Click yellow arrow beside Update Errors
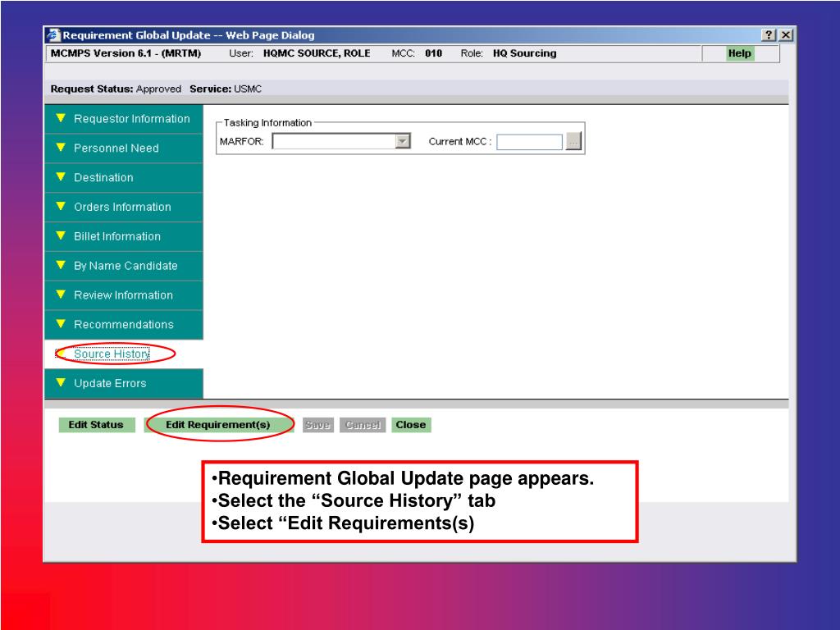The image size is (840, 630). pyautogui.click(x=61, y=382)
